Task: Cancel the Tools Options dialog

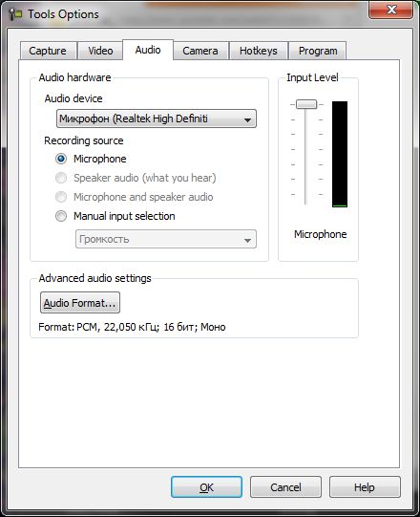Action: tap(285, 487)
